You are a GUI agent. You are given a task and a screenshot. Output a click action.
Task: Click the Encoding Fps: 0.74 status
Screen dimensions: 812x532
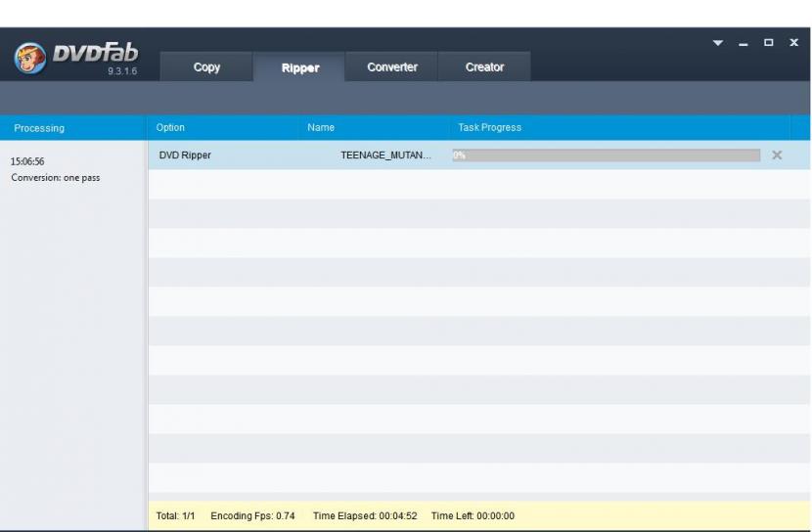tap(252, 515)
